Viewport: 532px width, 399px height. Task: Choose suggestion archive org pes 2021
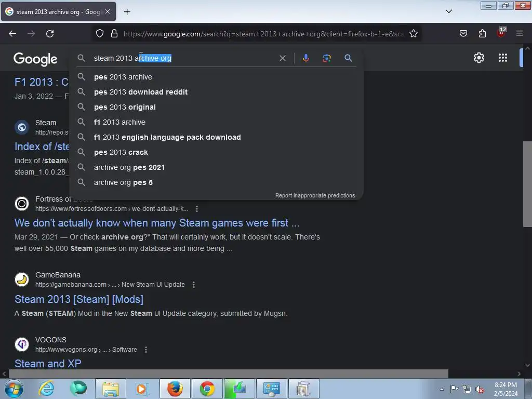point(216,167)
